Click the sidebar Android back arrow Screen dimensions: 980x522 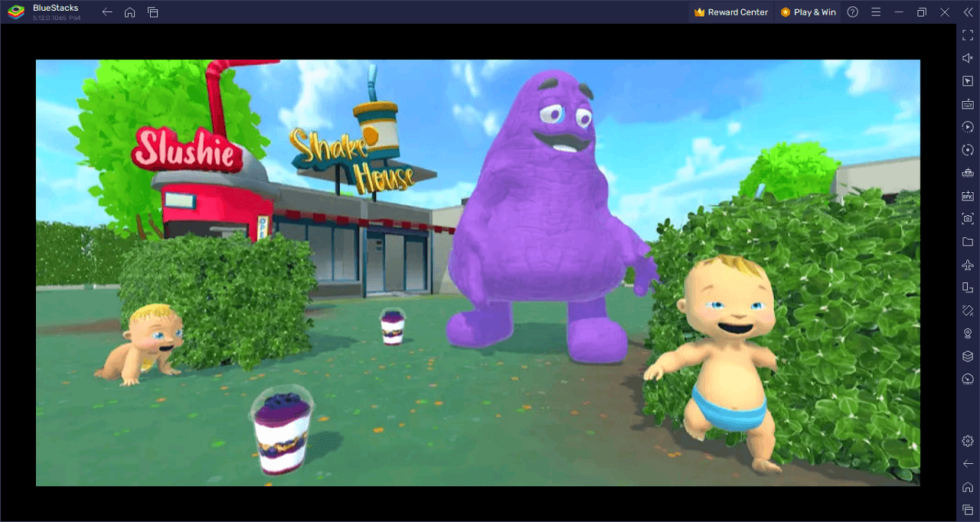(x=968, y=464)
